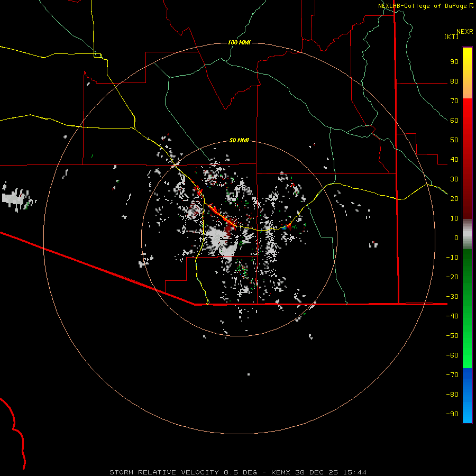476x476 pixels.
Task: Click the -30 value on velocity scale
Action: 452,297
